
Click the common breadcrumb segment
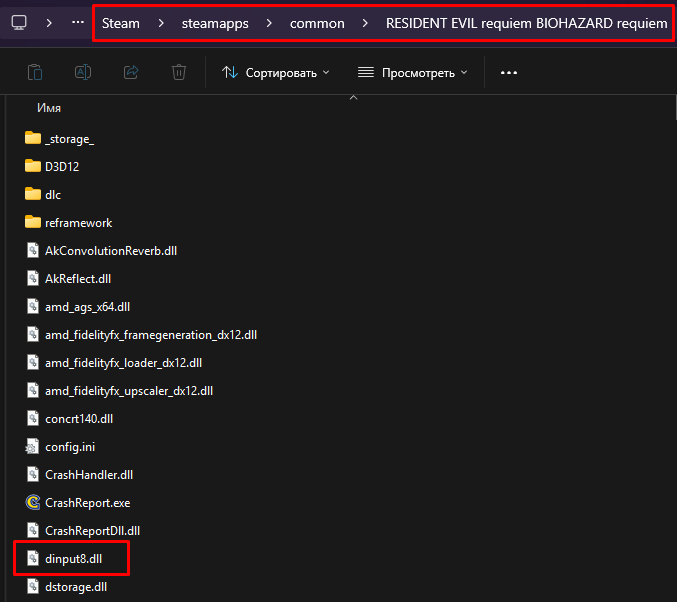pyautogui.click(x=316, y=23)
